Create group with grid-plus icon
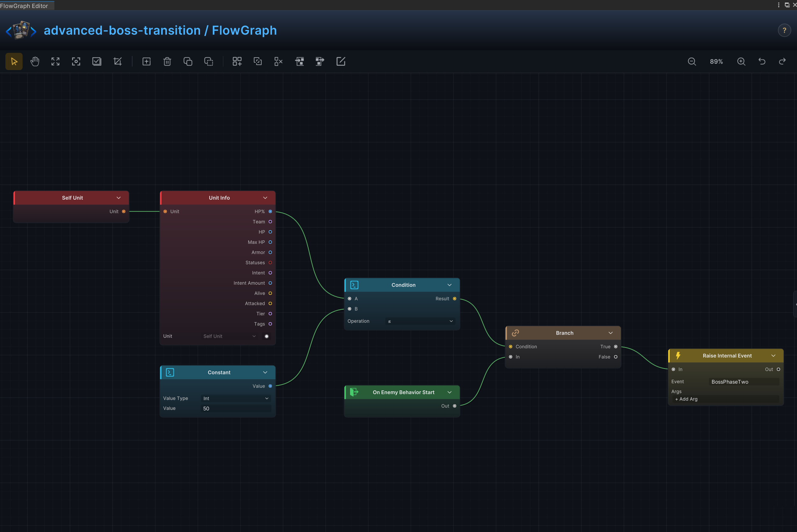 (x=237, y=61)
